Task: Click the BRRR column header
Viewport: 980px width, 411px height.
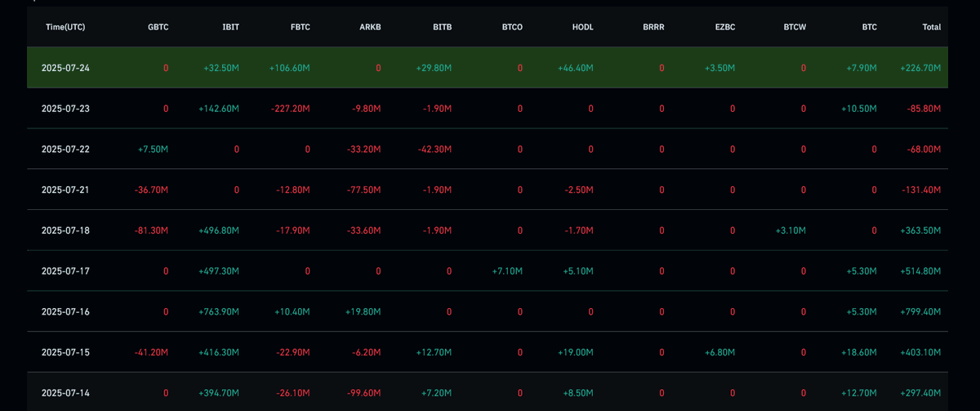Action: (653, 27)
